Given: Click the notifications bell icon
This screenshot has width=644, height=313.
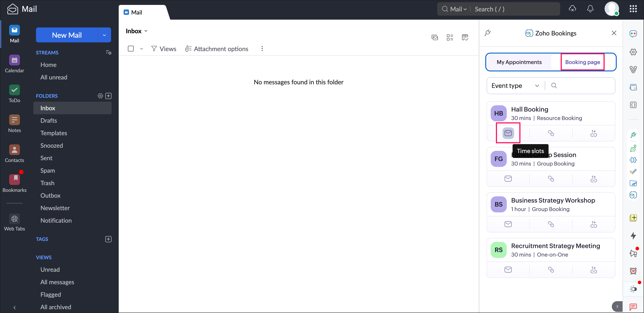Looking at the screenshot, I should (590, 9).
